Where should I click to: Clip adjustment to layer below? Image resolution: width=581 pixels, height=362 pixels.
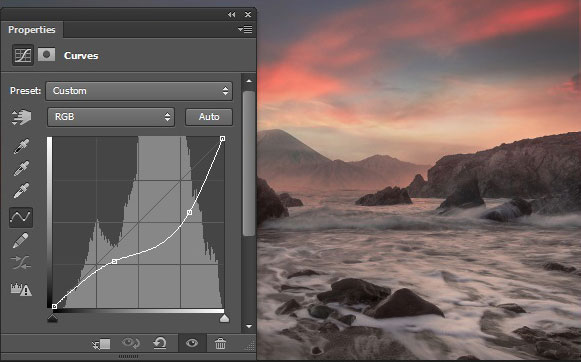click(x=101, y=344)
